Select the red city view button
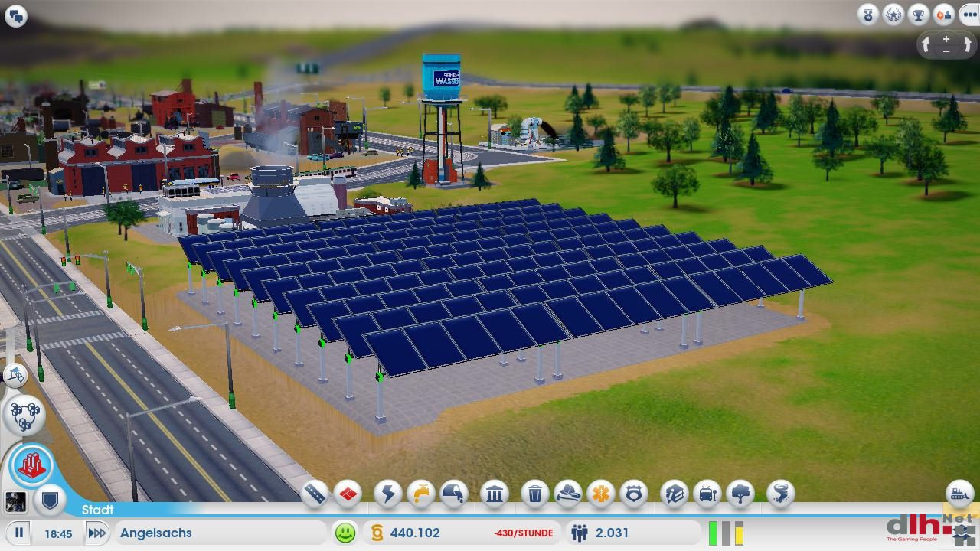Screen dimensions: 980x551 (32, 465)
